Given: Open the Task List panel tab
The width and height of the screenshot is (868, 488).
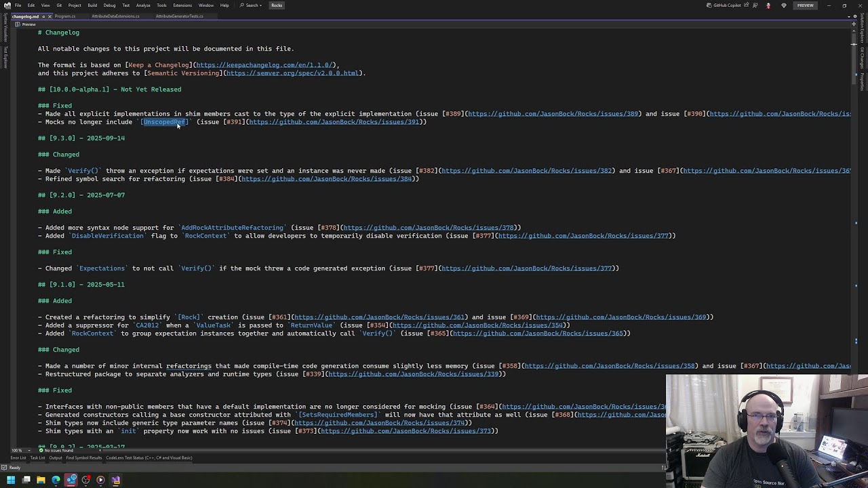Looking at the screenshot, I should click(37, 457).
